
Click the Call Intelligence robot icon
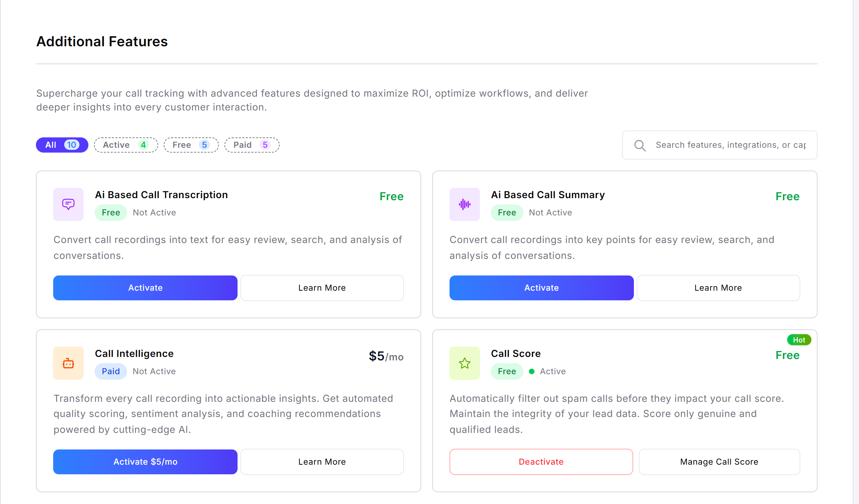(68, 363)
